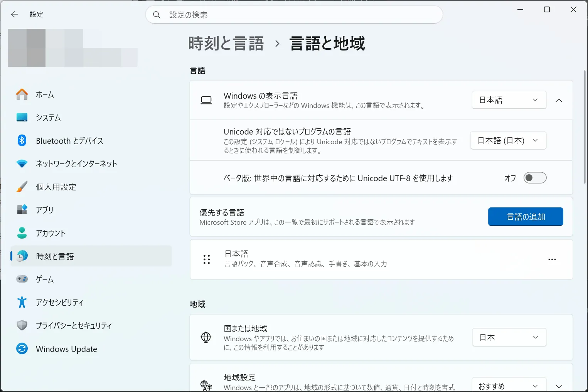Click the 設定の検索 search field
Viewport: 588px width, 392px height.
[x=294, y=15]
